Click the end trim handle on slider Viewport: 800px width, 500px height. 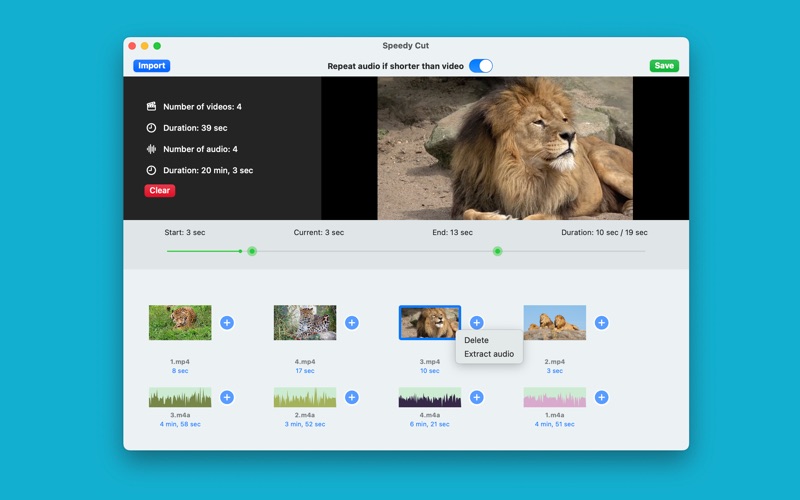[497, 251]
